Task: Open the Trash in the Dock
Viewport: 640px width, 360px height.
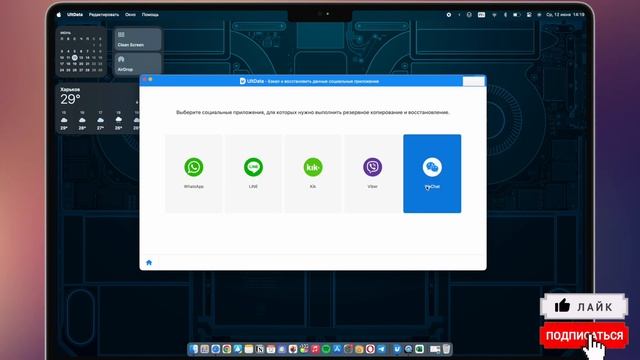Action: (x=446, y=349)
